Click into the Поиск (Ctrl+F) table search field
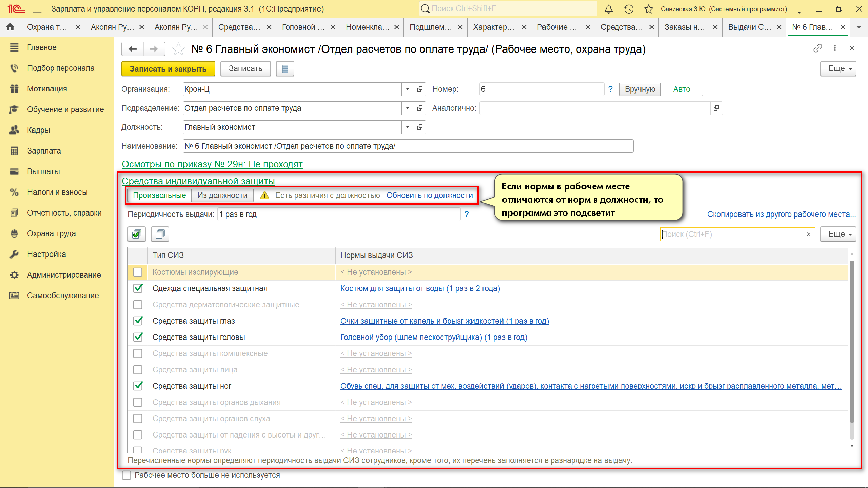 [x=731, y=234]
